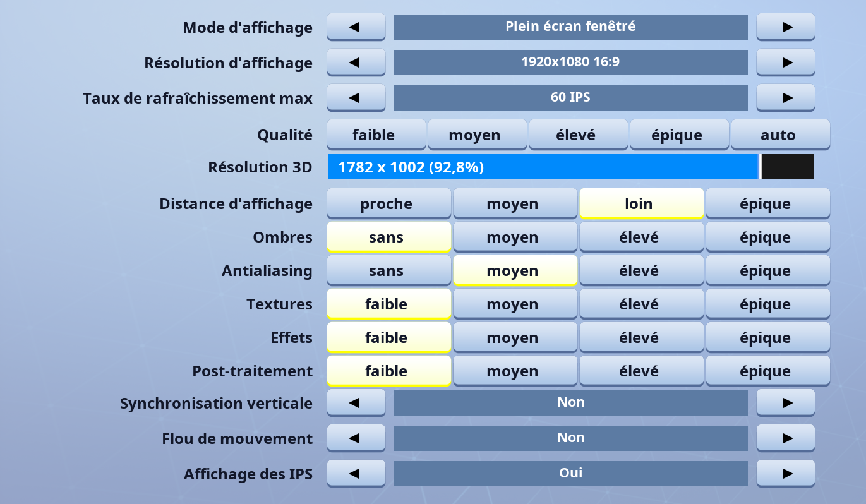Viewport: 866px width, 504px height.
Task: Select faible for Post-traitement
Action: coord(389,371)
